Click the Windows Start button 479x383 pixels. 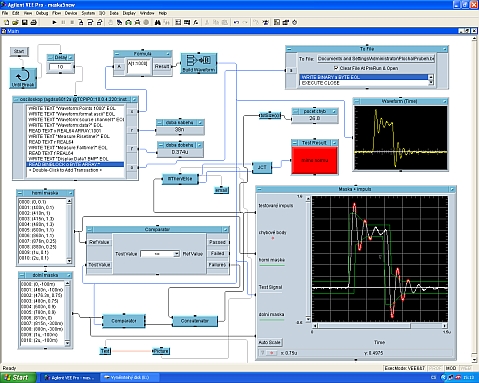tap(18, 378)
